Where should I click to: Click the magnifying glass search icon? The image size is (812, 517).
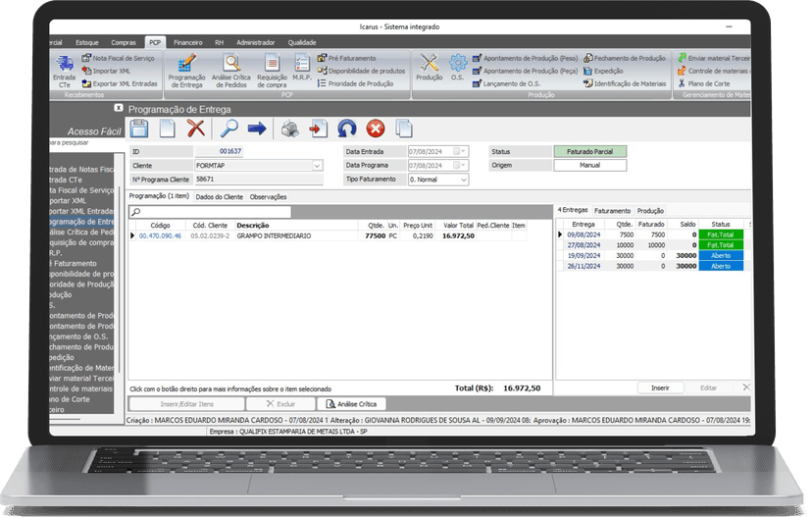tap(228, 129)
